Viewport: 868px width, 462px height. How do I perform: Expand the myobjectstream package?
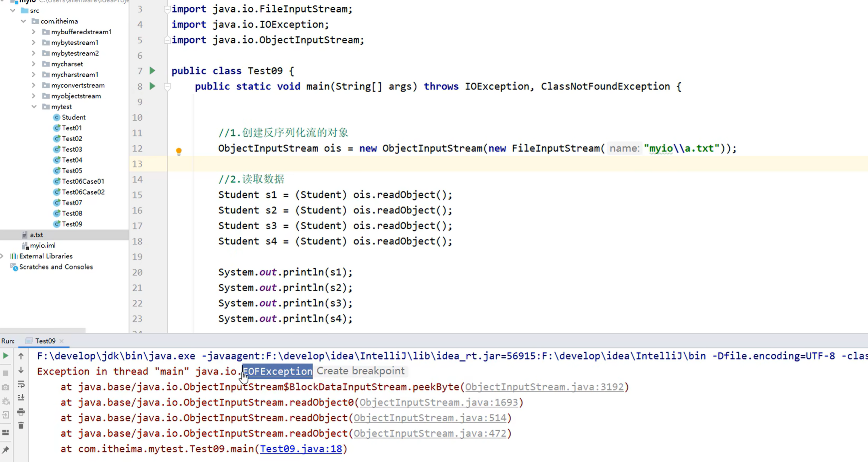[34, 96]
